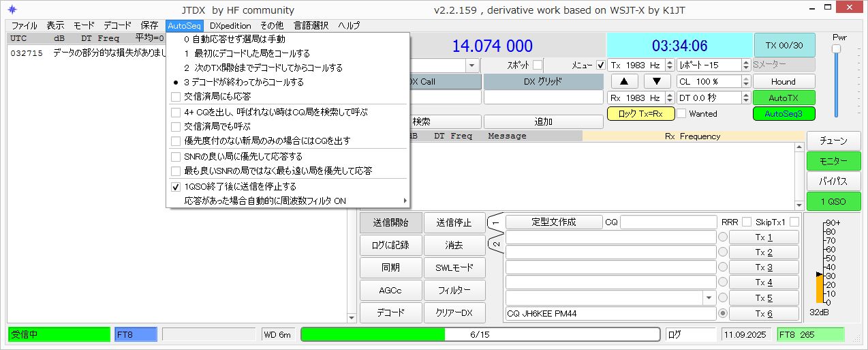Toggle the スポット checkbox
Viewport: 868px width, 350px height.
point(538,65)
